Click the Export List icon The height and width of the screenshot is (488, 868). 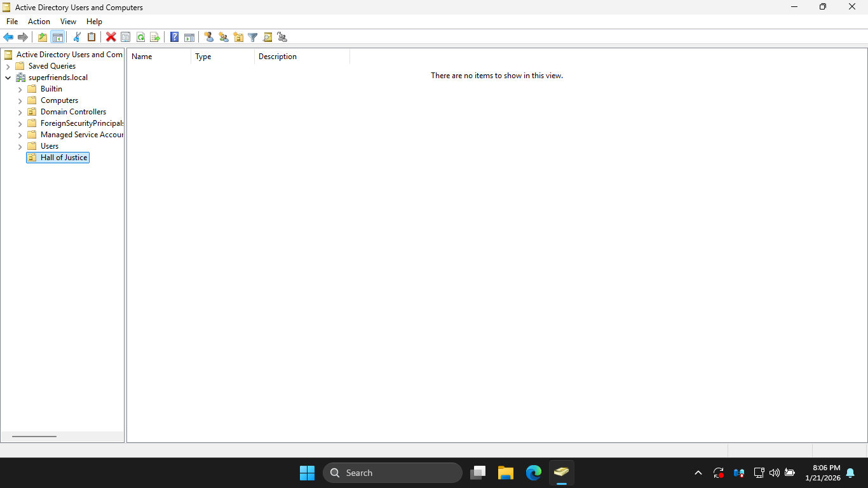pyautogui.click(x=154, y=37)
